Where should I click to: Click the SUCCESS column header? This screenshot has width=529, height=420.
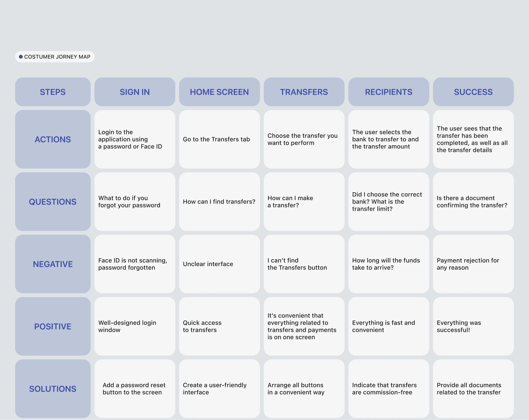click(x=473, y=92)
